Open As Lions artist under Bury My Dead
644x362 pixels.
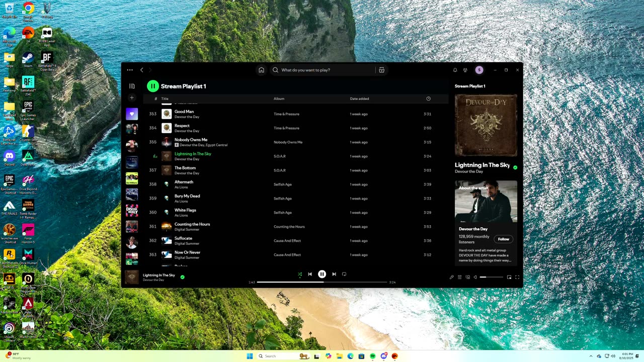tap(181, 201)
